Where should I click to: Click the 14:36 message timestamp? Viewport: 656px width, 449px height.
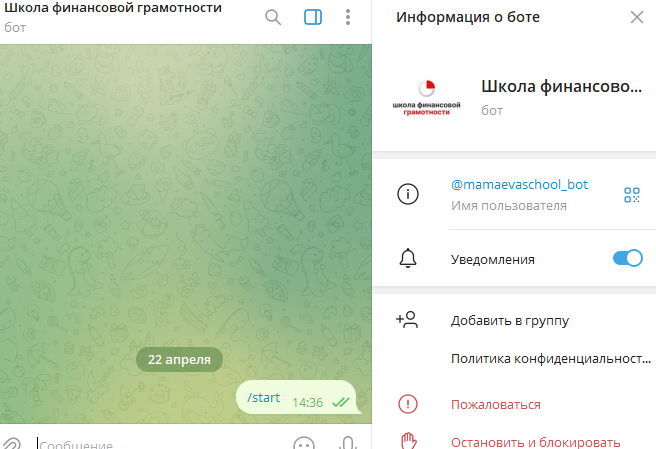click(308, 403)
